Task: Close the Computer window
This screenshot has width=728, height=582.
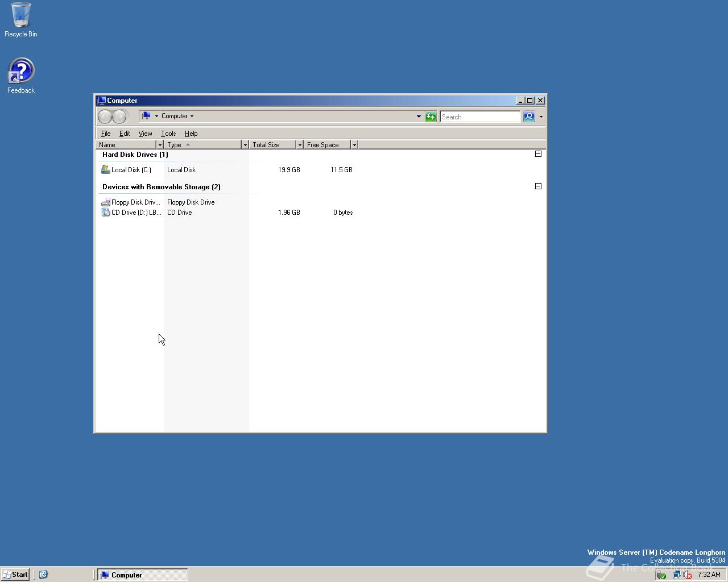Action: click(x=540, y=101)
